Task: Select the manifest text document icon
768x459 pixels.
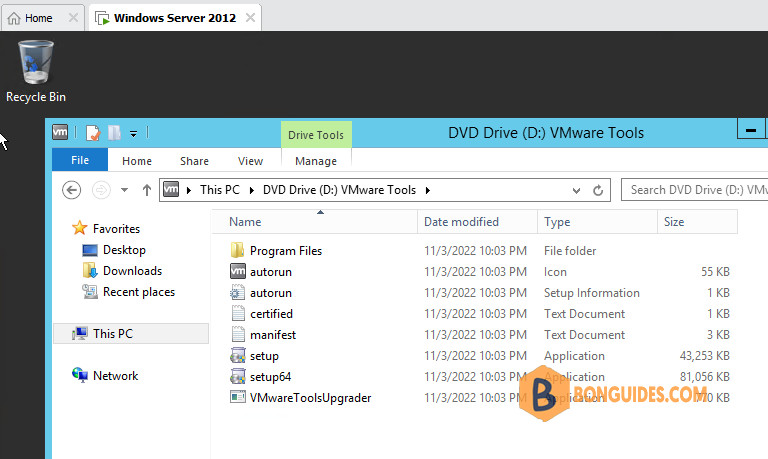Action: pos(238,335)
